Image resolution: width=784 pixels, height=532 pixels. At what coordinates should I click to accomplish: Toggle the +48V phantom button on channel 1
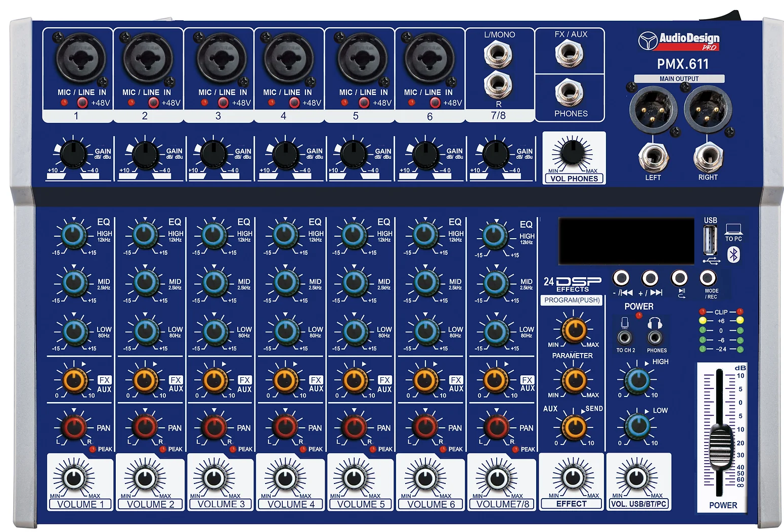[82, 103]
